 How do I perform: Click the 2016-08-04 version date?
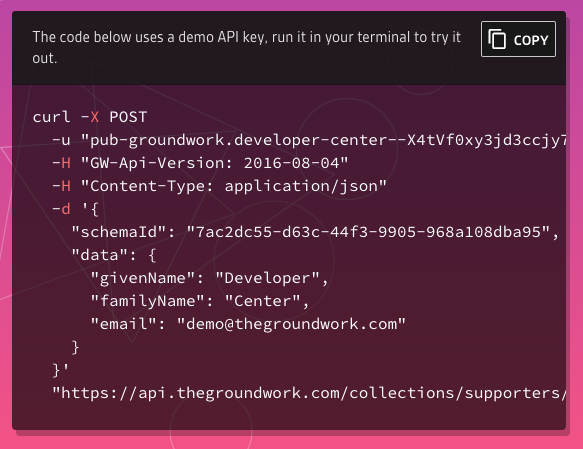[292, 163]
